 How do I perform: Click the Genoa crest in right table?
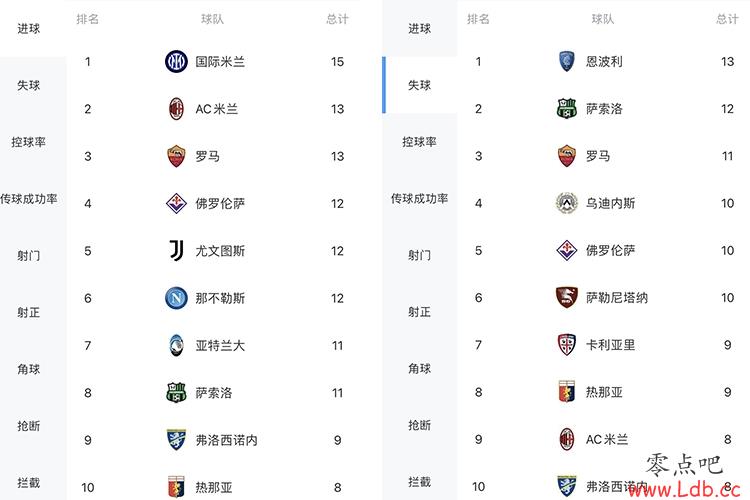point(567,392)
